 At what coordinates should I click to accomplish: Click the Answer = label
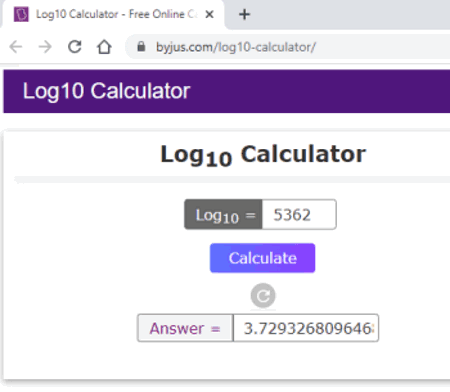tap(185, 328)
